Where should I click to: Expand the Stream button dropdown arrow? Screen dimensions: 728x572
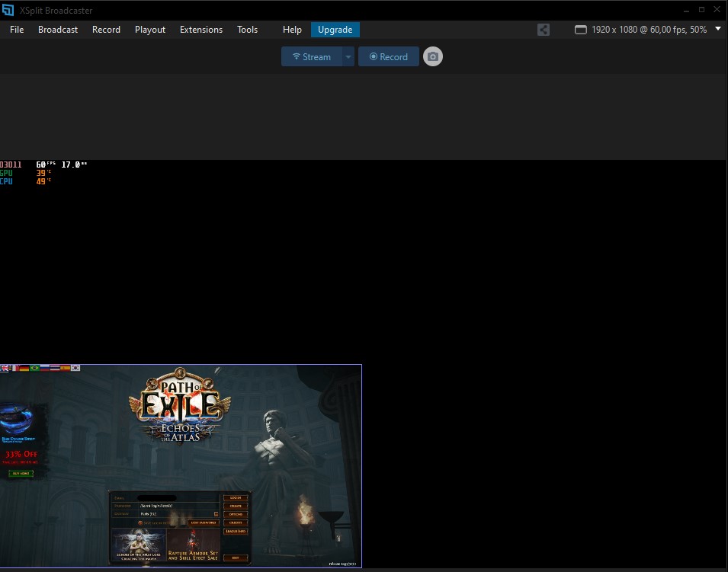tap(348, 57)
